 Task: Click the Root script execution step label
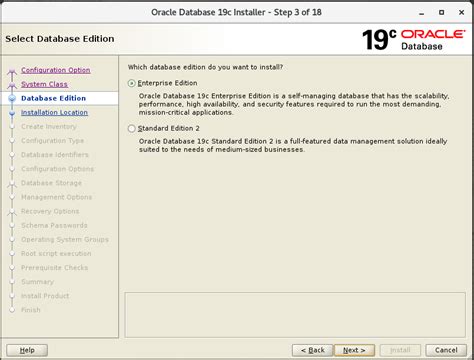click(x=56, y=253)
